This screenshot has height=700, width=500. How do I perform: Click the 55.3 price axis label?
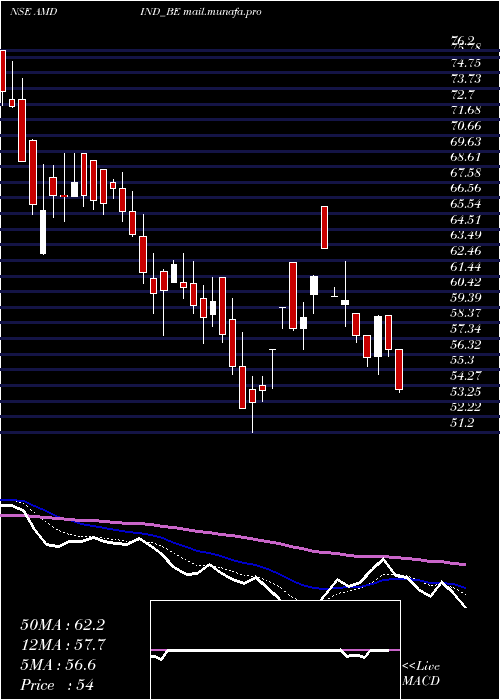[463, 360]
